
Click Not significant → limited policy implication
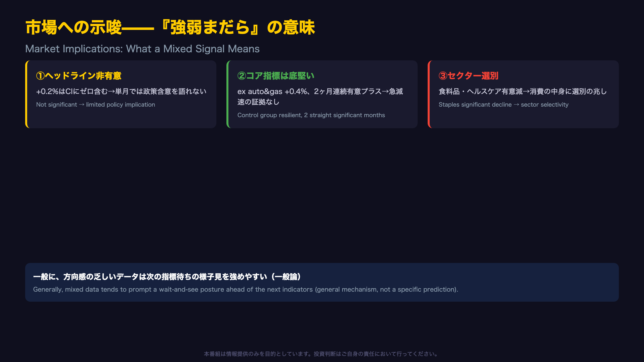click(96, 105)
